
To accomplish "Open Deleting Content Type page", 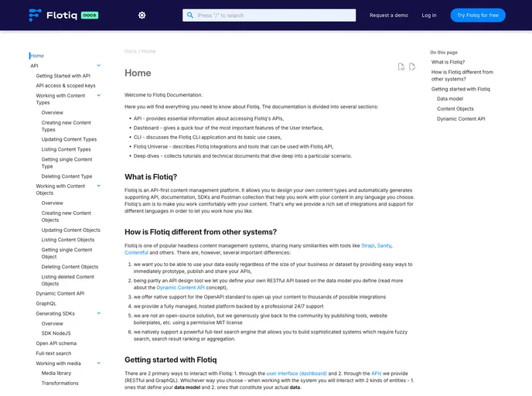I will point(66,176).
